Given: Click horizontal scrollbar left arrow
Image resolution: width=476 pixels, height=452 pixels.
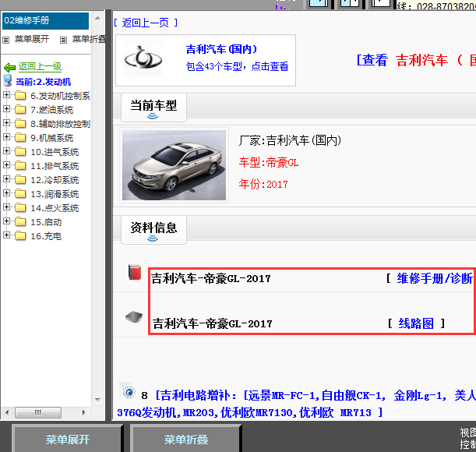Looking at the screenshot, I should [x=7, y=412].
